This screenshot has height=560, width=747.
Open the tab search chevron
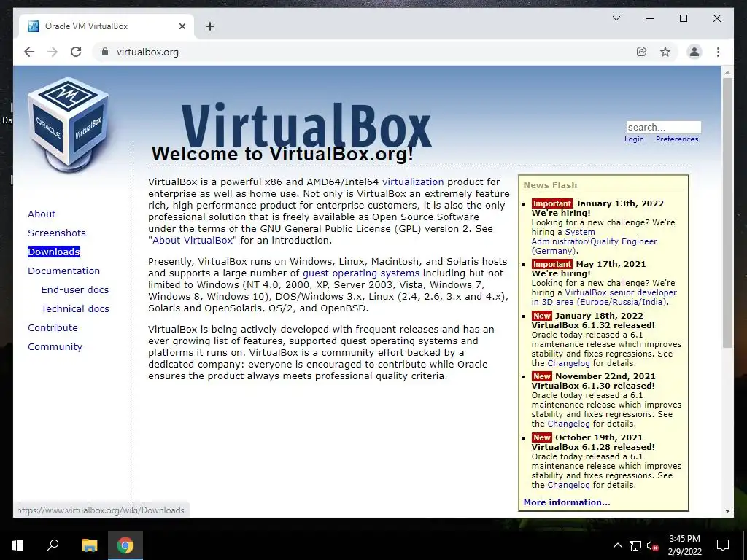616,18
